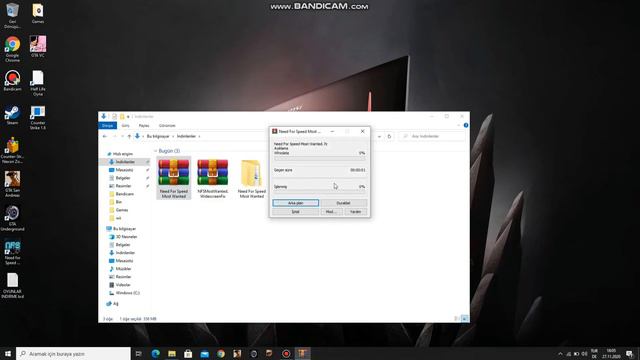Select the first Need For Speed Most Wanted RAR archive
This screenshot has height=360, width=640.
click(173, 178)
